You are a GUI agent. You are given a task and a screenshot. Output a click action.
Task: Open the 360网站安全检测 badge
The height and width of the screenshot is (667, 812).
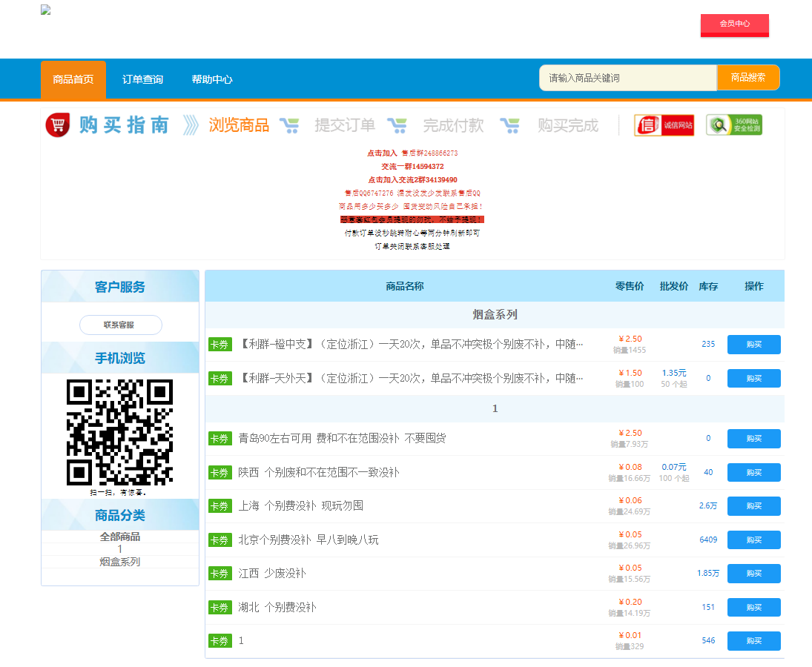point(734,125)
